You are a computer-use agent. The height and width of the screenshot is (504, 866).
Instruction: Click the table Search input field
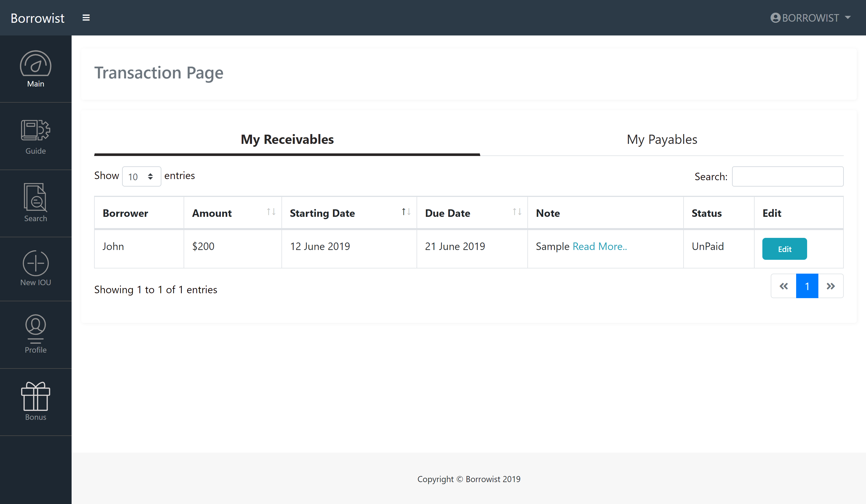coord(787,176)
